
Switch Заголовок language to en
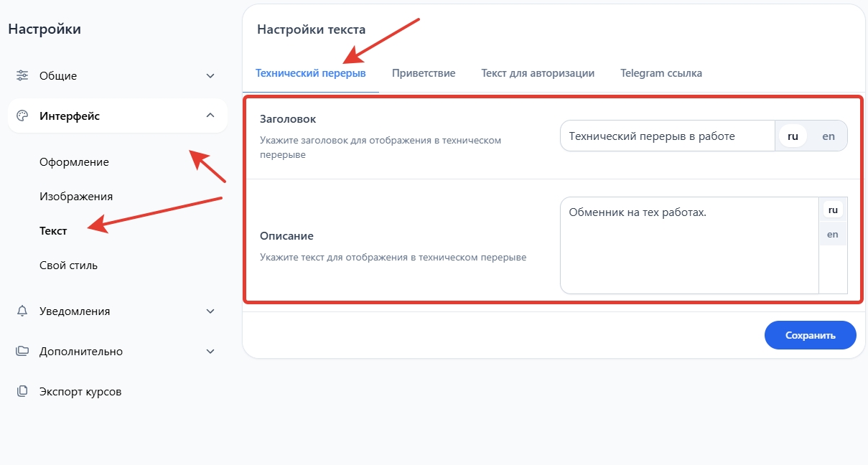click(829, 136)
